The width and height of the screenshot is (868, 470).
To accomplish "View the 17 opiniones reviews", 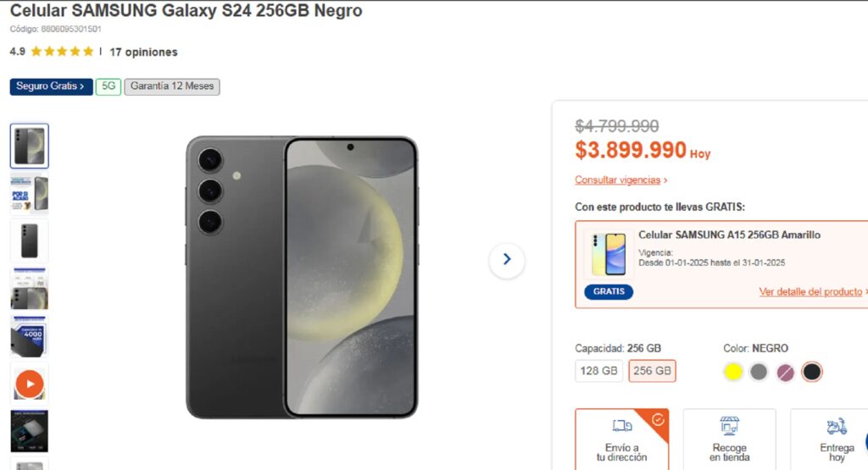I will pos(143,52).
